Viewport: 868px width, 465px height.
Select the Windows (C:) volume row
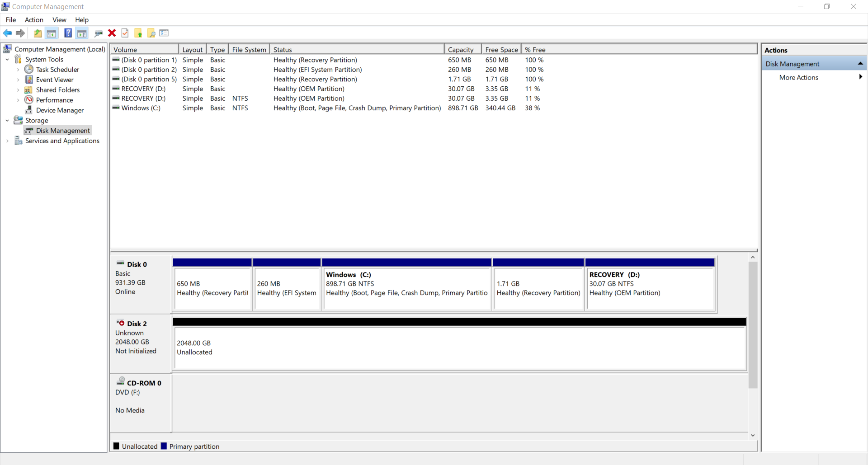point(328,108)
